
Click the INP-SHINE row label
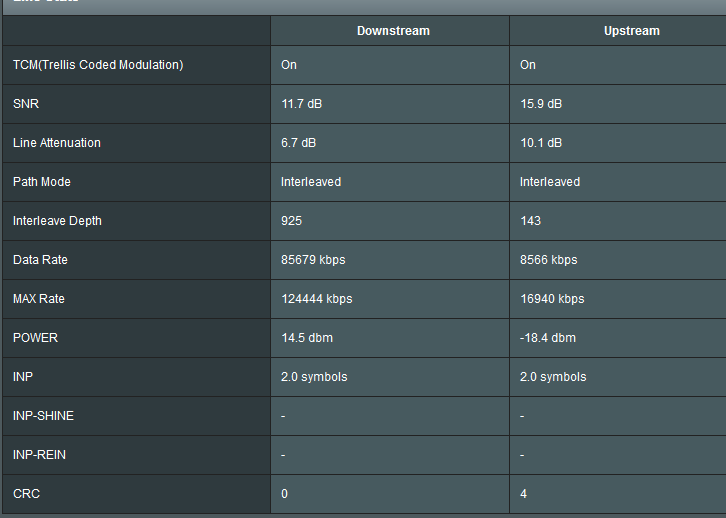pos(43,416)
